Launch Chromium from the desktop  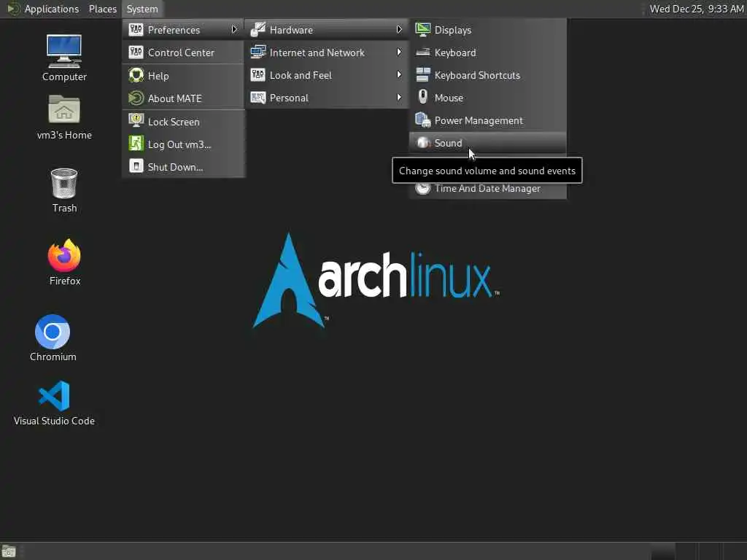click(53, 332)
